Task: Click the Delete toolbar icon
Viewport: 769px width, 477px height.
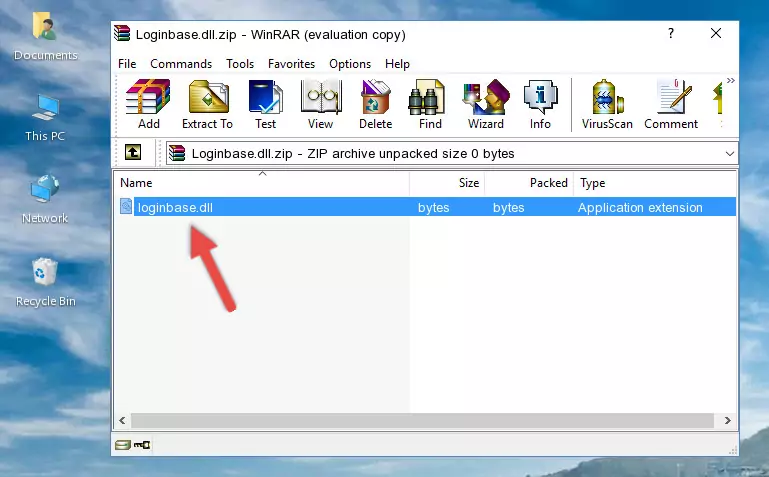Action: point(375,105)
